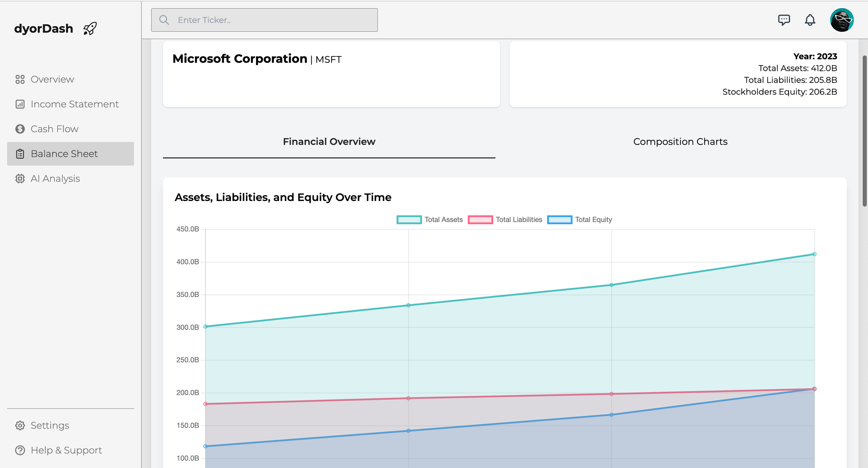
Task: Click the Overview grid icon in sidebar
Action: pos(20,79)
